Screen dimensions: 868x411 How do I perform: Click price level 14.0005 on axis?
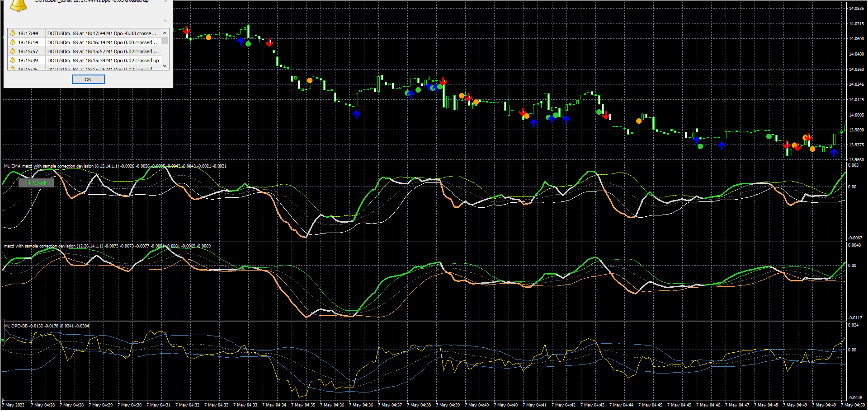pyautogui.click(x=856, y=115)
